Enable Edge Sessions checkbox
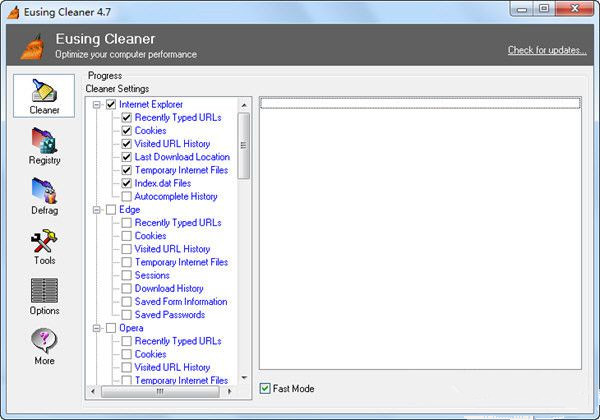This screenshot has height=420, width=600. pyautogui.click(x=127, y=275)
